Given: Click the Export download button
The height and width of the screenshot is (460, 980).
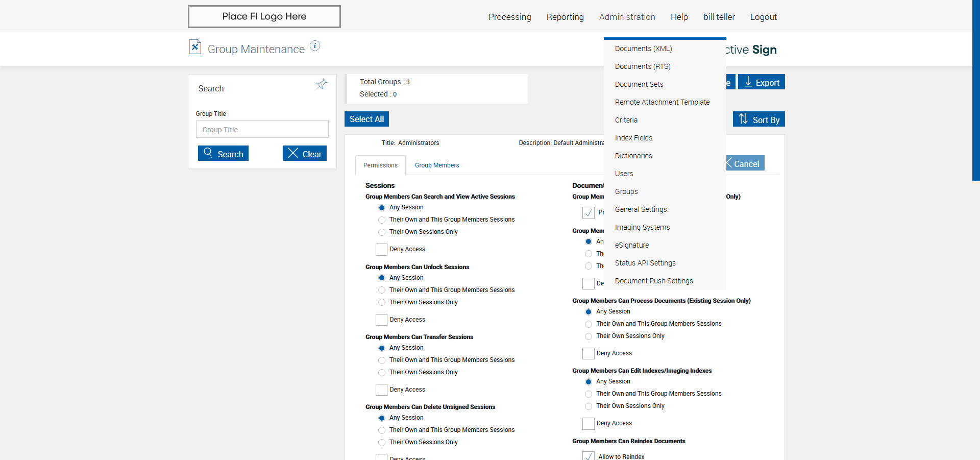Looking at the screenshot, I should tap(761, 82).
